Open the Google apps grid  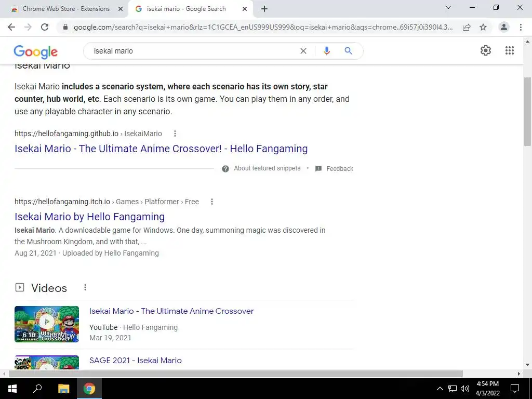[x=510, y=50]
